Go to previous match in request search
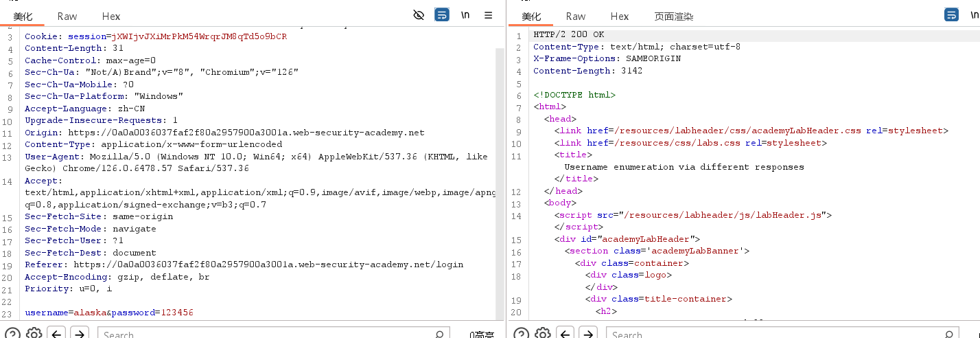 [56, 334]
